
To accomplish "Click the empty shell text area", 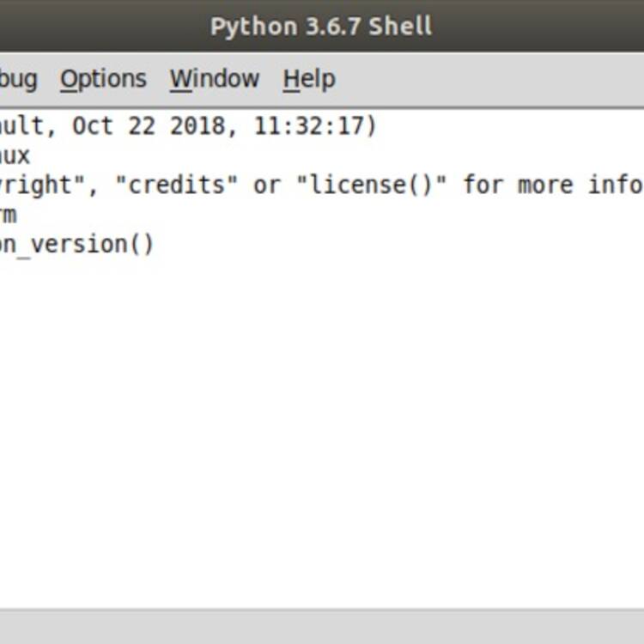I will point(322,431).
